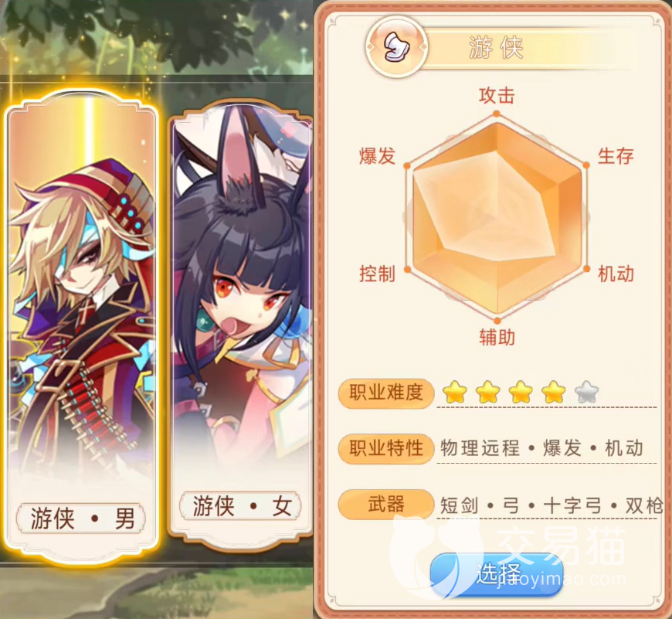Click the 游侠·女 name label
This screenshot has height=619, width=672.
tap(240, 506)
